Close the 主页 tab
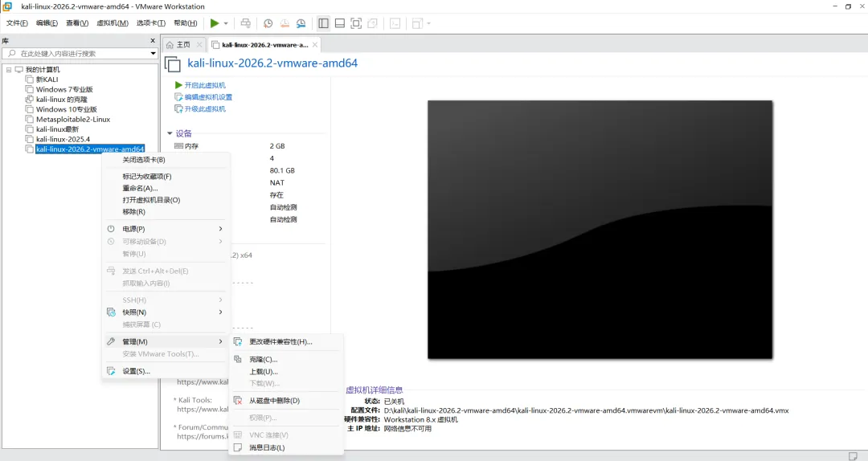 coord(199,45)
